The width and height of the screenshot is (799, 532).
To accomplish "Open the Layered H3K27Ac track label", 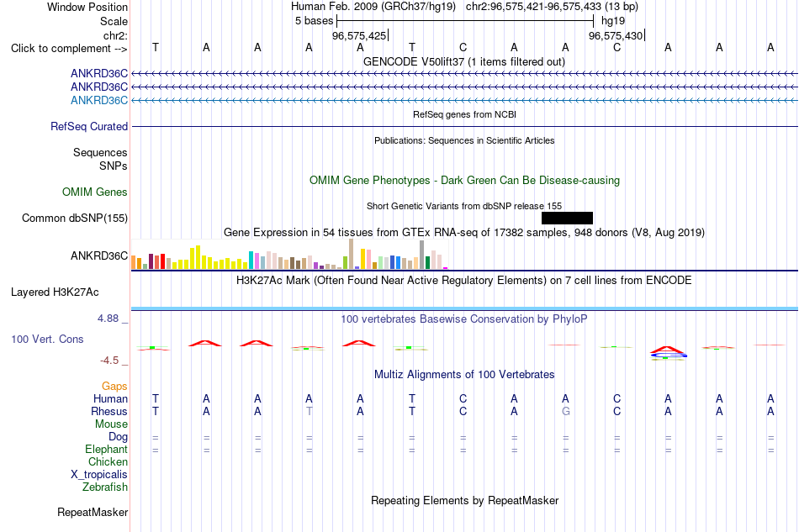I will coord(55,292).
